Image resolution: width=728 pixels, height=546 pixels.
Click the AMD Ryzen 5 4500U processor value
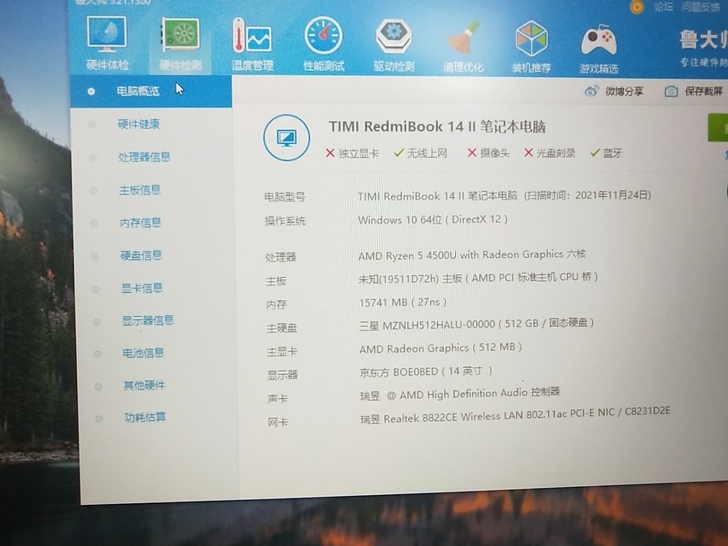tap(472, 255)
